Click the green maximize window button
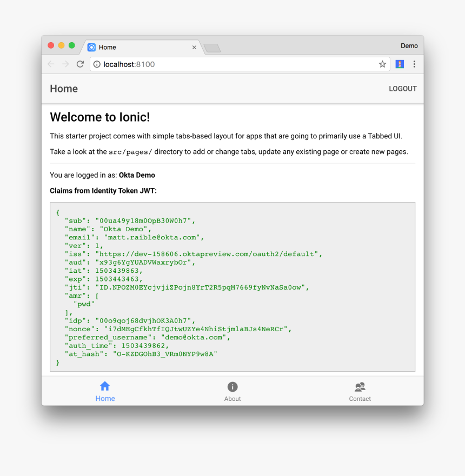 click(x=72, y=45)
